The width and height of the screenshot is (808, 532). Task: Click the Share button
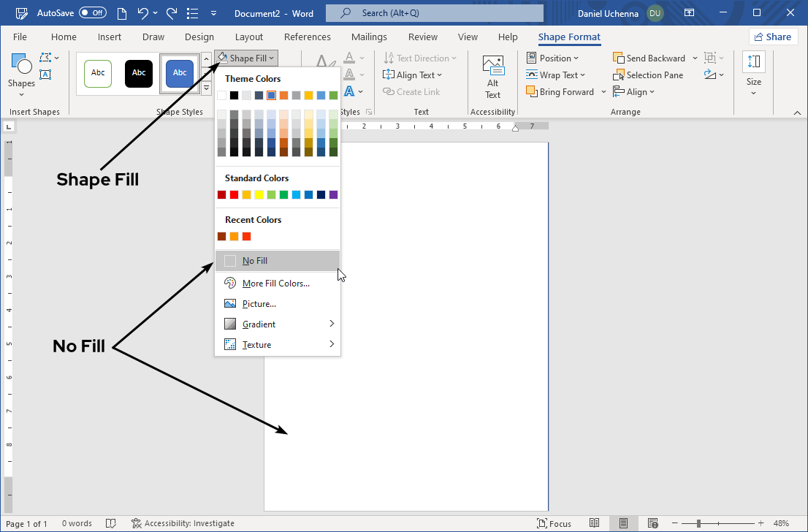tap(773, 37)
